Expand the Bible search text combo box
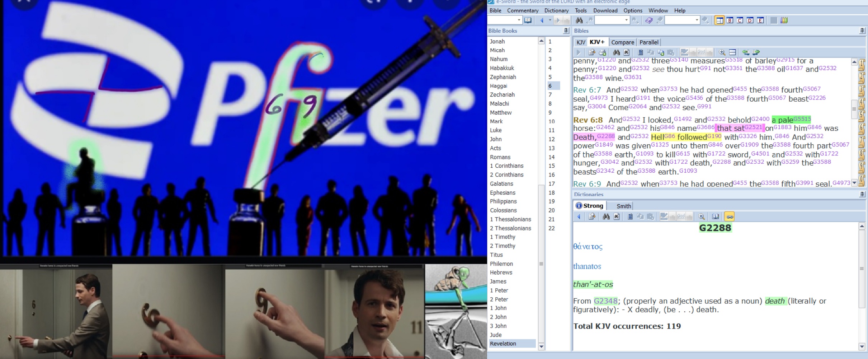The height and width of the screenshot is (359, 868). coord(626,20)
